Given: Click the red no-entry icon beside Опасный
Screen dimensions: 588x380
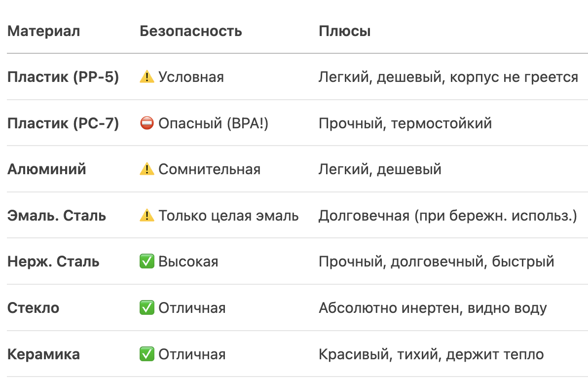Looking at the screenshot, I should tap(147, 123).
